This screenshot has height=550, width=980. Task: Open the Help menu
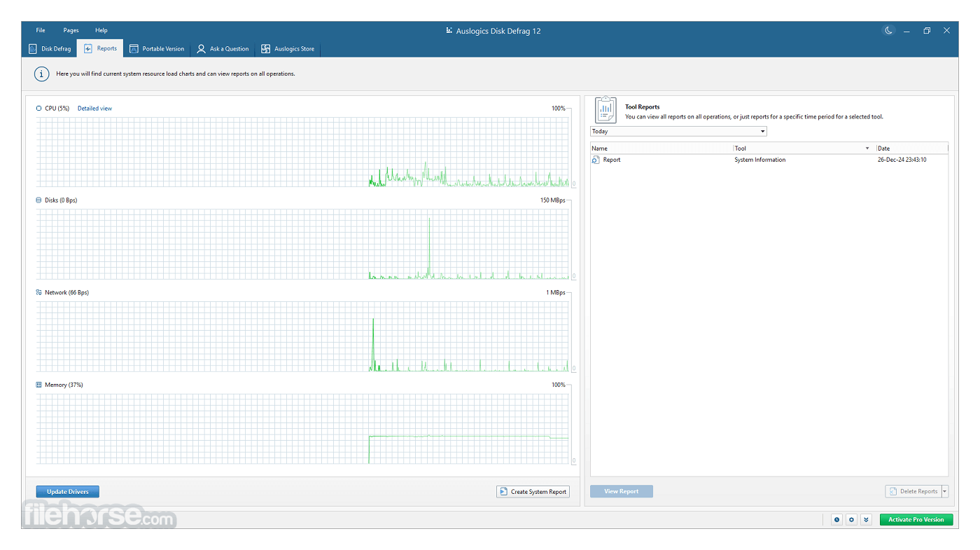click(x=101, y=30)
